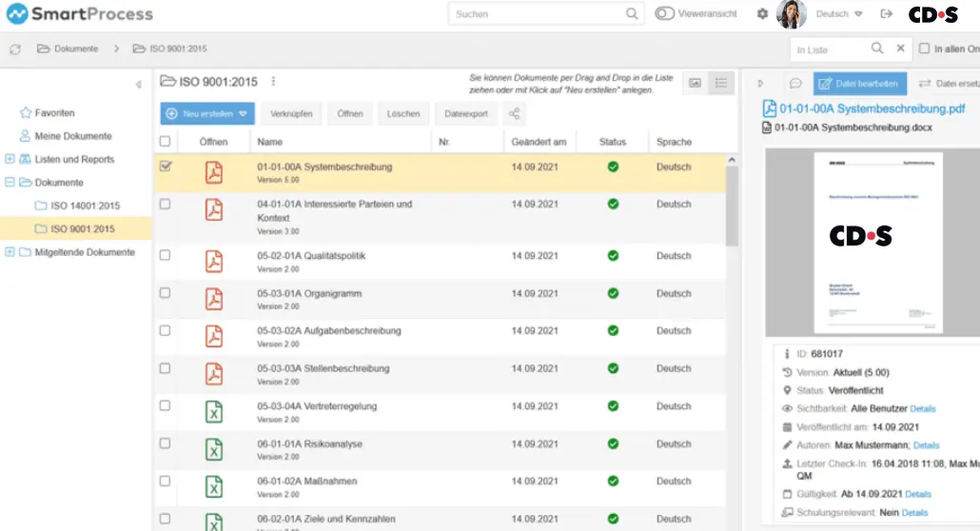This screenshot has height=531, width=980.
Task: Click the Datei bearbeiten button
Action: click(860, 83)
